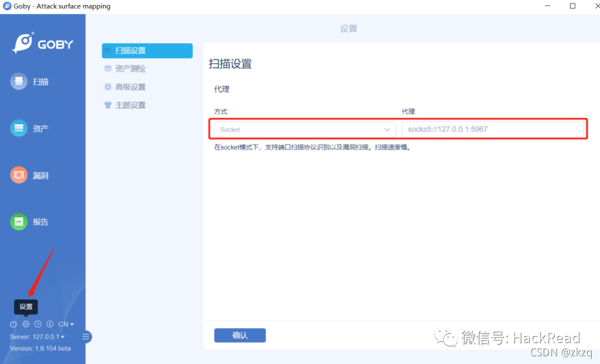The width and height of the screenshot is (600, 364).
Task: Click the layers icon beside 资产测绘
Action: 108,68
